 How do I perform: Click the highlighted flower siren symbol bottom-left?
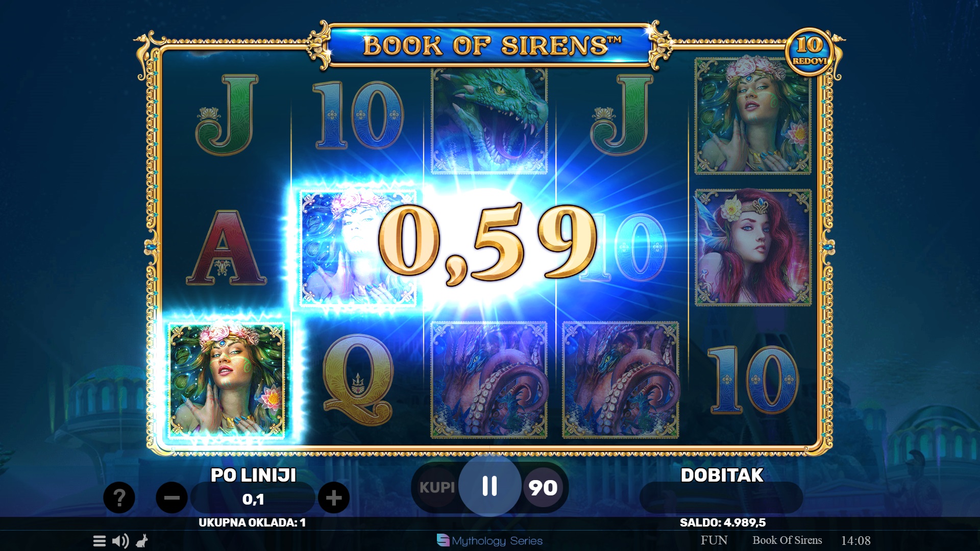pyautogui.click(x=226, y=380)
